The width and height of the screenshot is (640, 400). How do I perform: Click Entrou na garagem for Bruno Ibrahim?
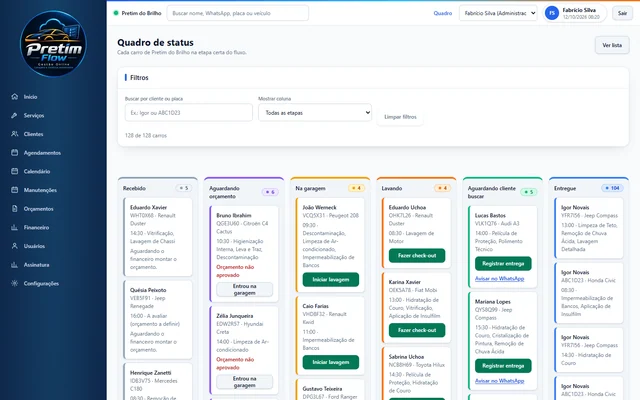244,289
